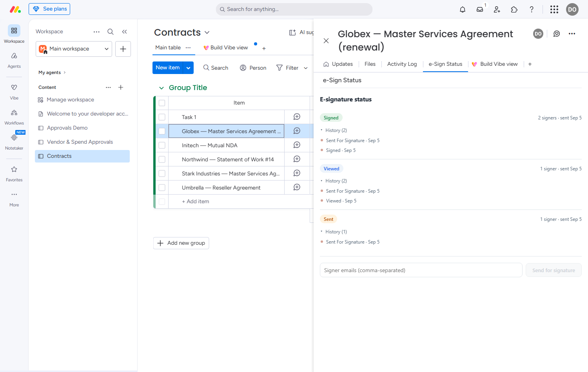
Task: Open the board's Build Vibe view tab
Action: (x=225, y=48)
